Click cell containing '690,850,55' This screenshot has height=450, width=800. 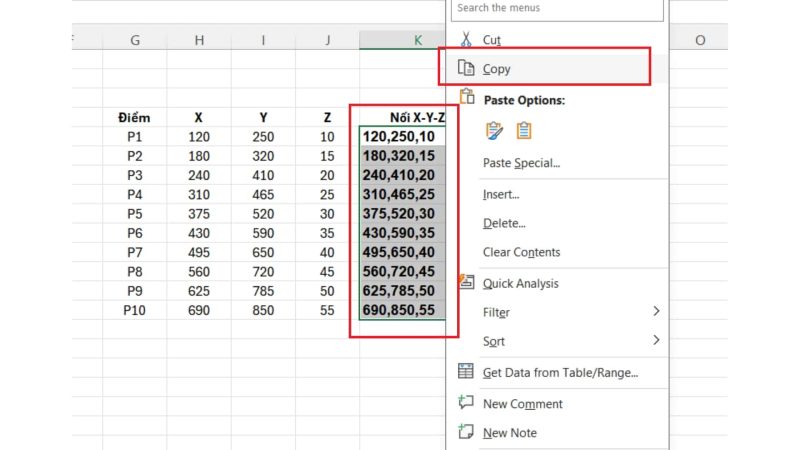pos(403,310)
